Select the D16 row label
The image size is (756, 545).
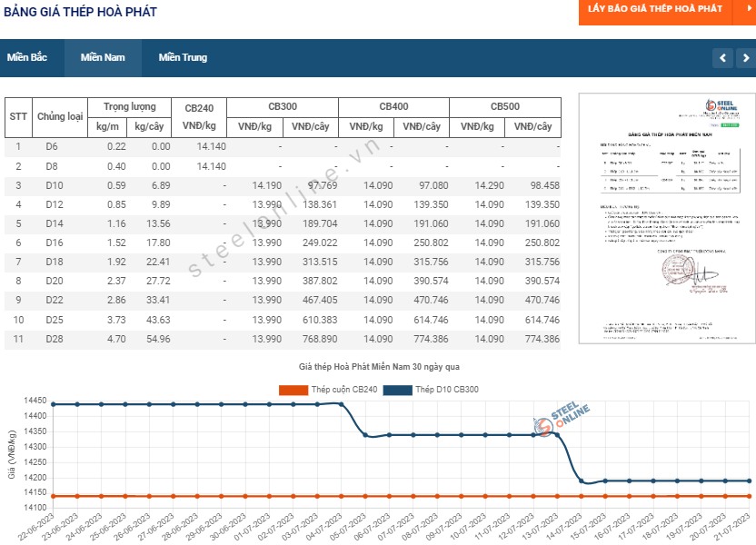click(54, 243)
